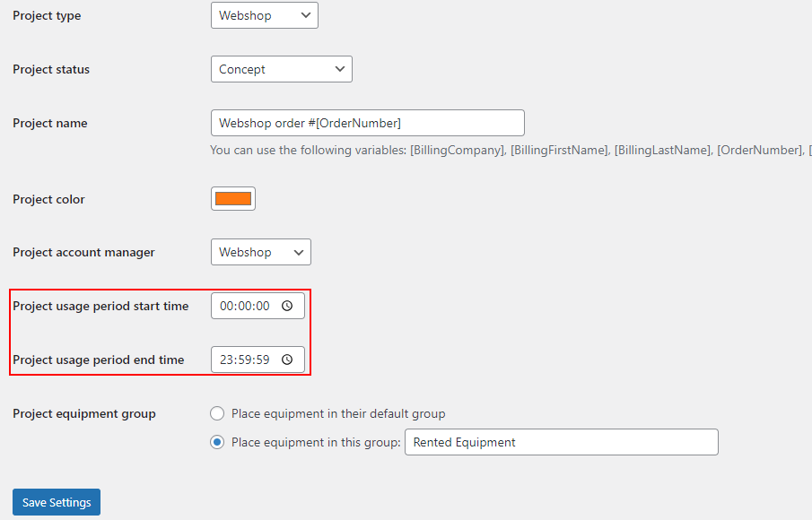This screenshot has height=520, width=812.
Task: Open the Project status dropdown
Action: (x=281, y=69)
